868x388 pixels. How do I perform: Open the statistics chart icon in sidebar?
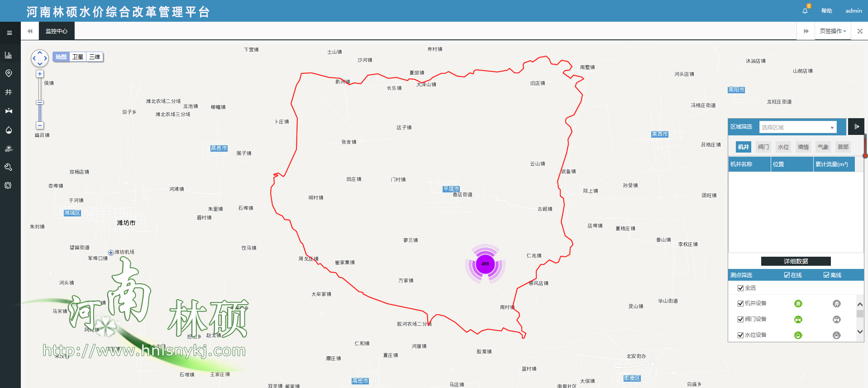tap(8, 55)
